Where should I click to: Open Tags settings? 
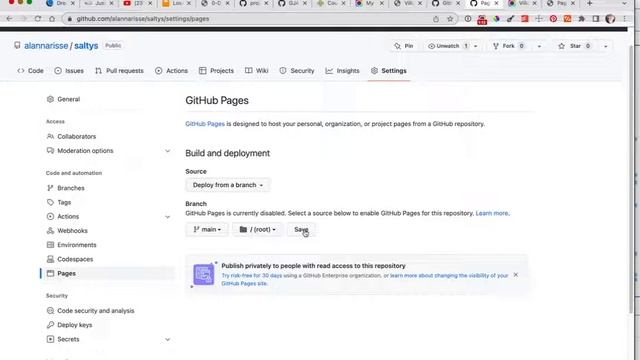tap(64, 202)
